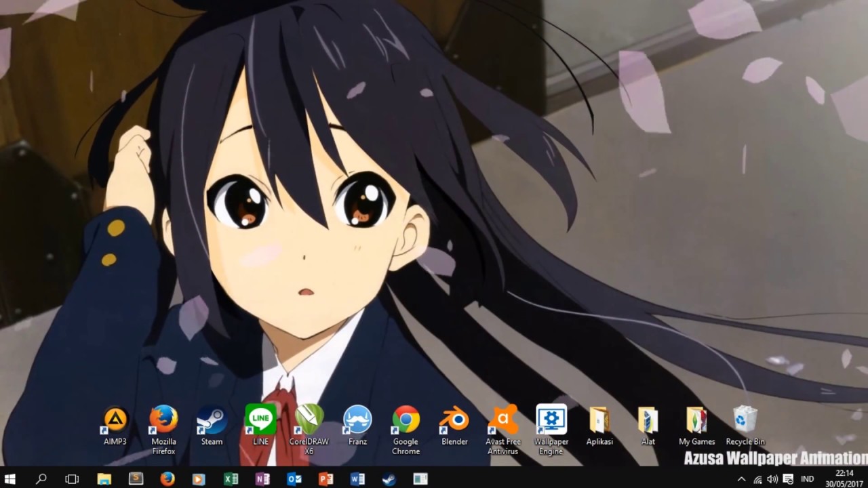
Task: Open the Action Center notifications icon
Action: click(788, 479)
